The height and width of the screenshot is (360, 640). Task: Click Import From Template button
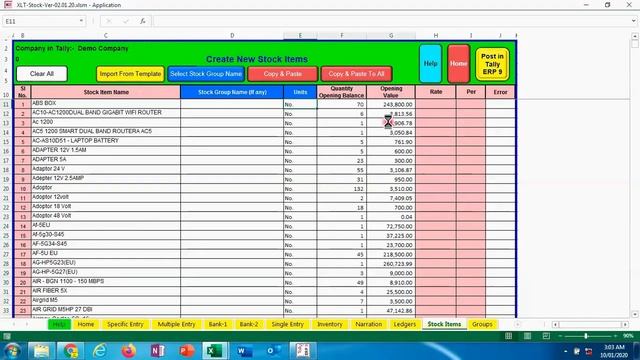pyautogui.click(x=130, y=74)
